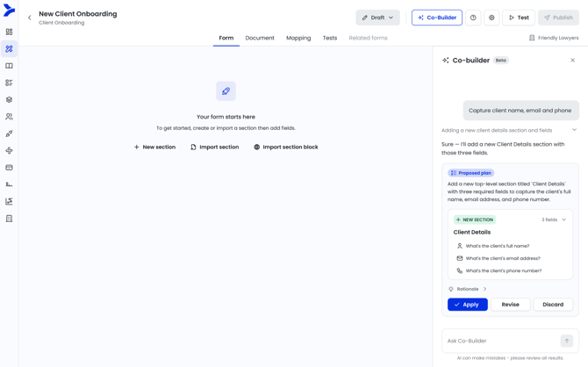The width and height of the screenshot is (588, 367).
Task: Apply the proposed plan
Action: [x=468, y=305]
